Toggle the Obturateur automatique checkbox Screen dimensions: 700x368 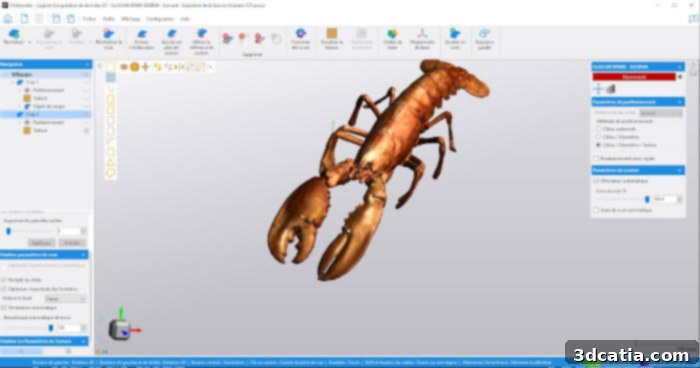click(x=596, y=181)
